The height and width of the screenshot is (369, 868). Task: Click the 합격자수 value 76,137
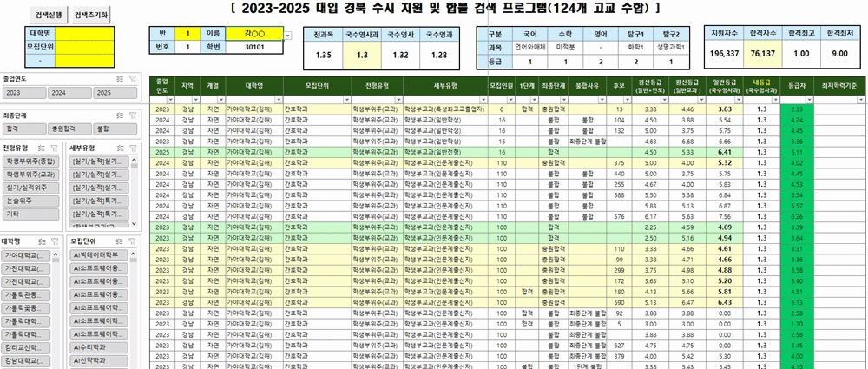(762, 54)
